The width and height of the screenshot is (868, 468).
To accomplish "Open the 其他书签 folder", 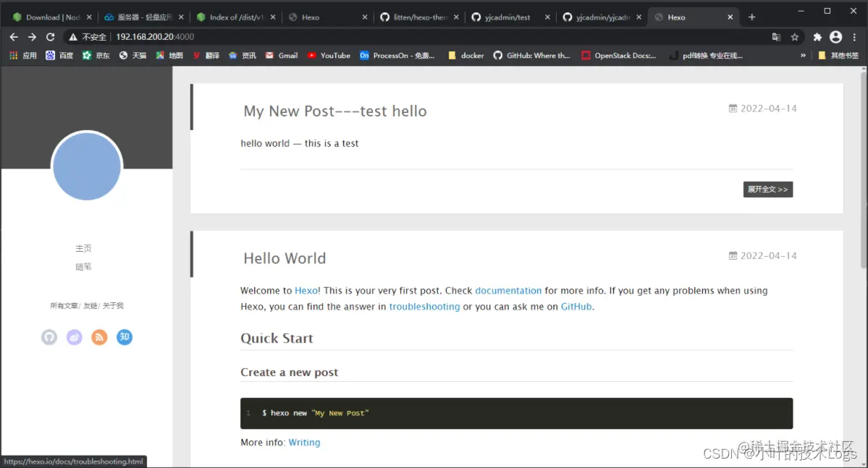I will tap(838, 55).
